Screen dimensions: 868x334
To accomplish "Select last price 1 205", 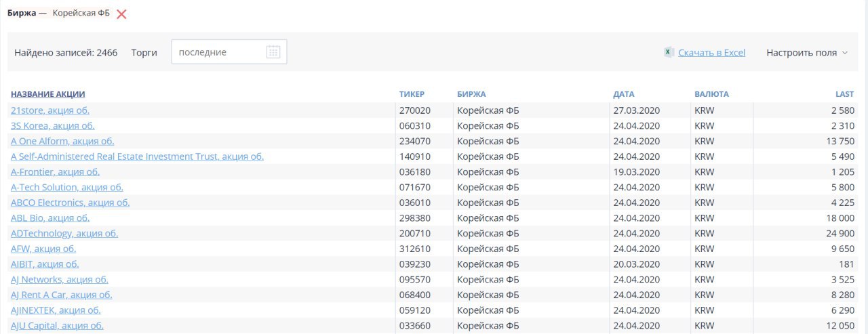I will 842,171.
